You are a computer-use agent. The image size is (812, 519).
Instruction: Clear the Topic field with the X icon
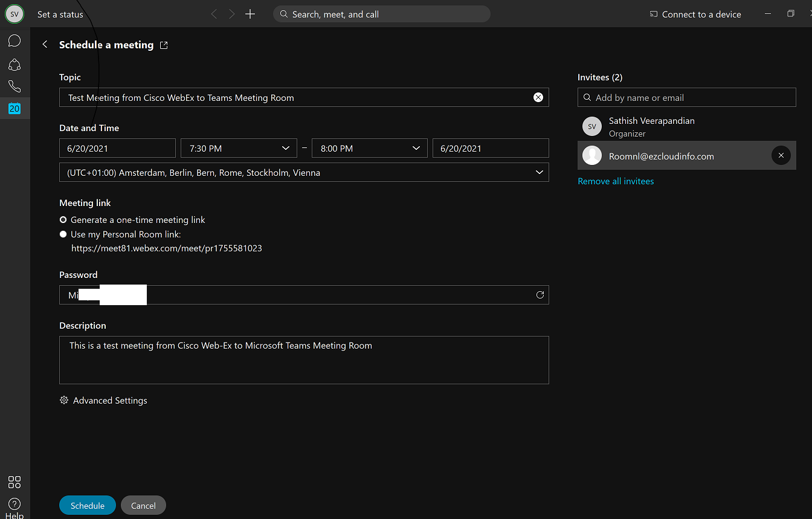(x=538, y=97)
